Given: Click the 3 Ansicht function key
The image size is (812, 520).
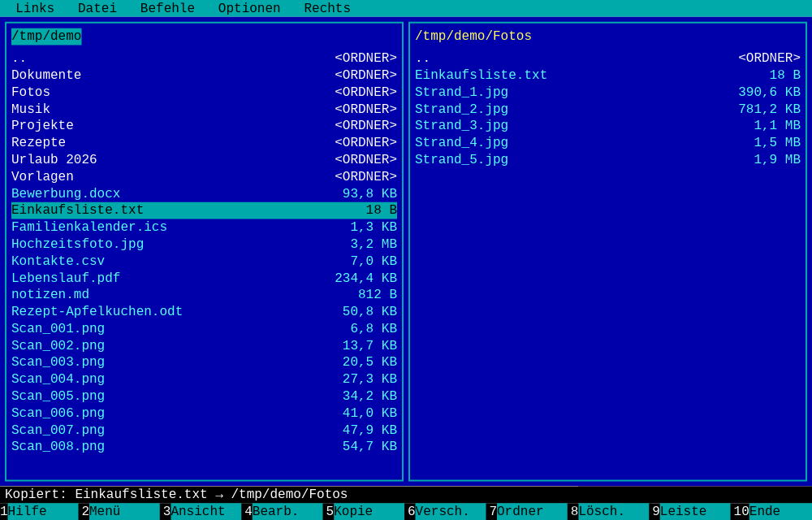Looking at the screenshot, I should pos(201,511).
